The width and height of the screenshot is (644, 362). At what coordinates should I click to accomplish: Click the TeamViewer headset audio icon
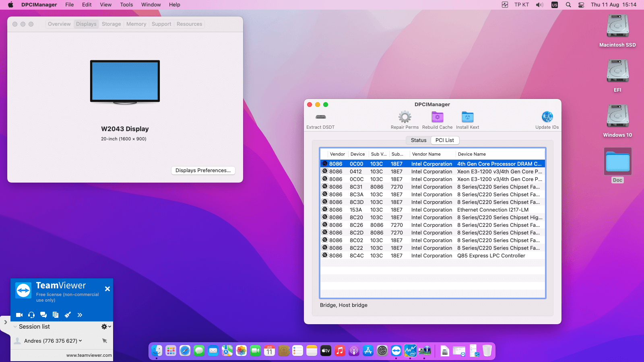point(31,315)
